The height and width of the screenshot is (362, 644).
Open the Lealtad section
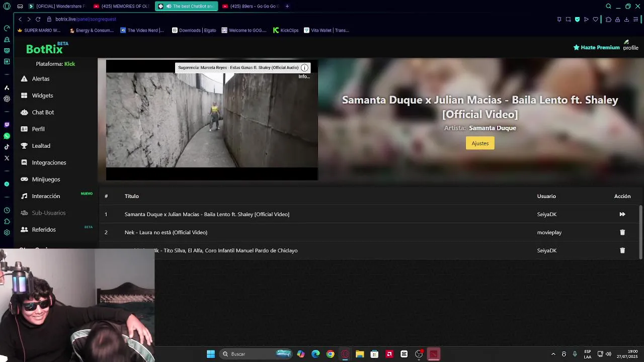tap(41, 146)
